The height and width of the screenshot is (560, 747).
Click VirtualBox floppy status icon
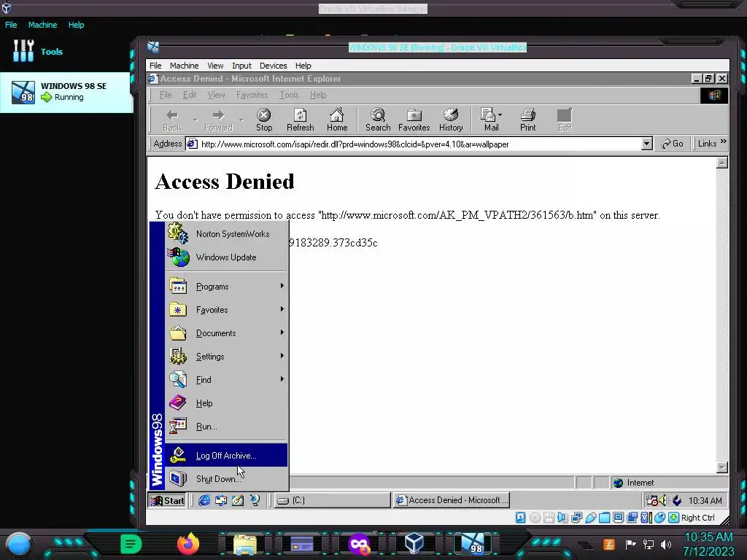pos(549,518)
